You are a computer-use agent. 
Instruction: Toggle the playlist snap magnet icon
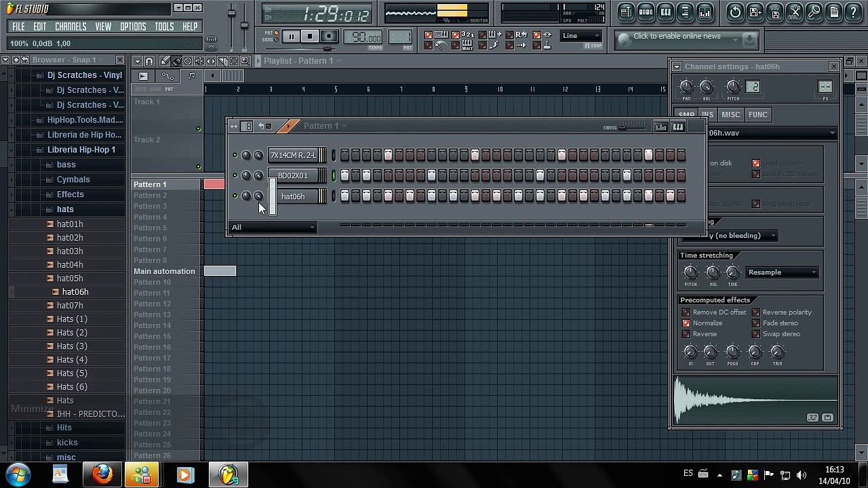(149, 61)
